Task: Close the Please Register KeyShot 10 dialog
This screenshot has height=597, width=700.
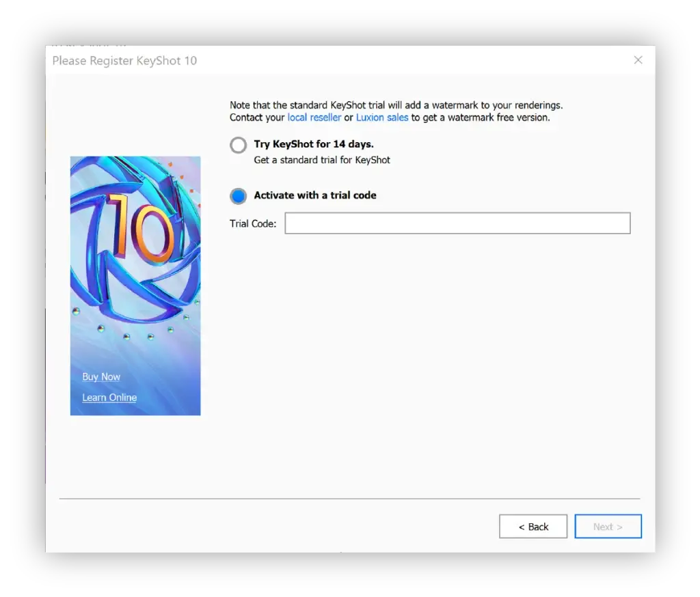Action: 638,60
